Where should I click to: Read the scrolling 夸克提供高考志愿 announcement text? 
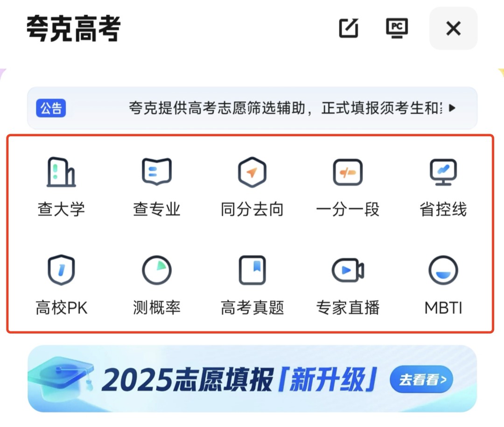pyautogui.click(x=286, y=108)
